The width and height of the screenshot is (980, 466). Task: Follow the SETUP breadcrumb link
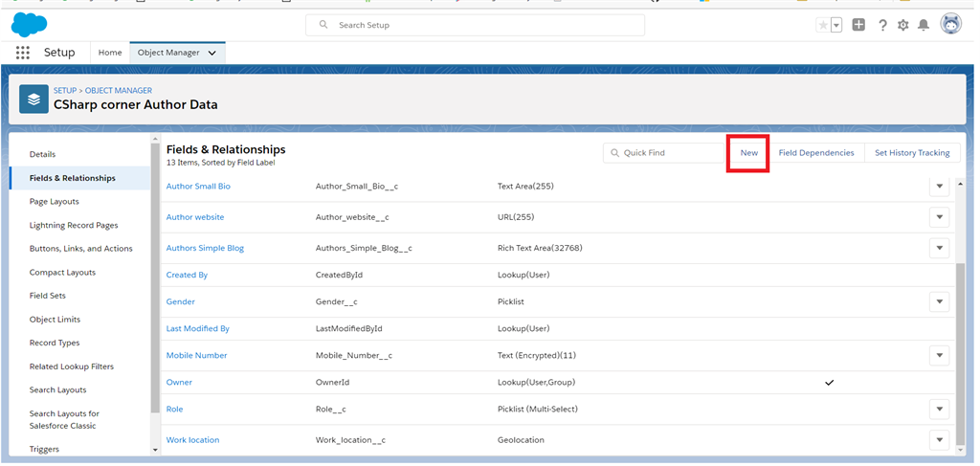coord(65,91)
